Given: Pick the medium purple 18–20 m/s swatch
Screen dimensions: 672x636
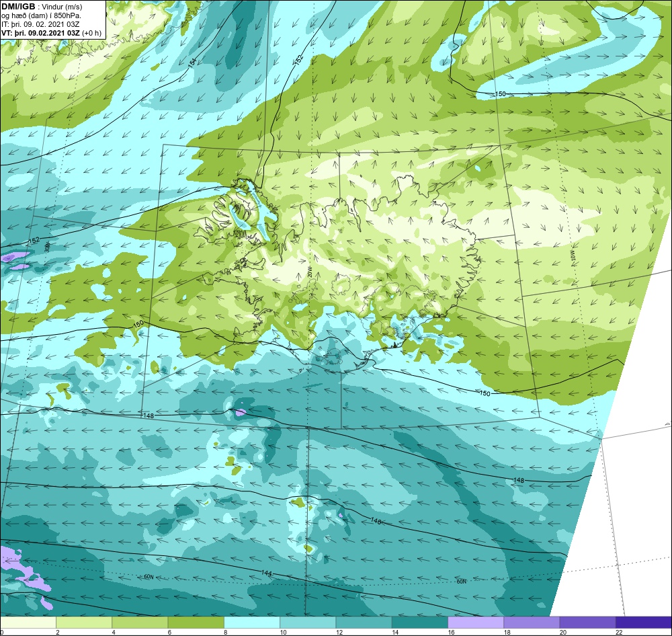Looking at the screenshot, I should pos(532,622).
